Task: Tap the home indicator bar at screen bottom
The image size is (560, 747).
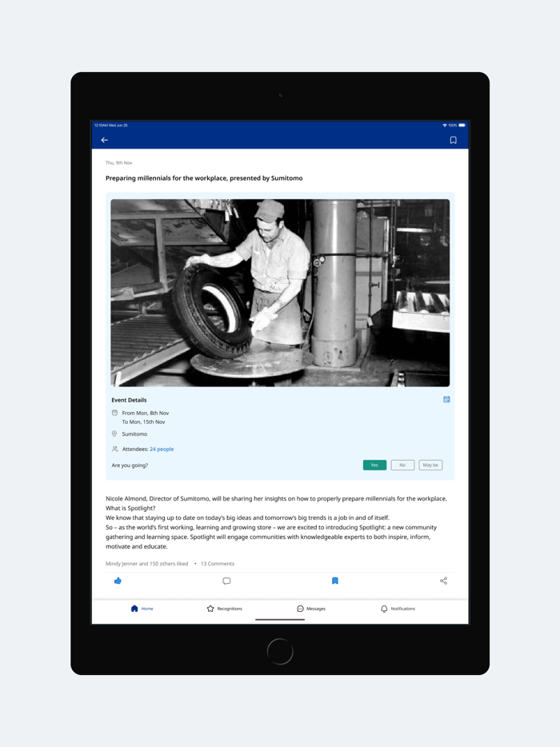Action: point(280,619)
